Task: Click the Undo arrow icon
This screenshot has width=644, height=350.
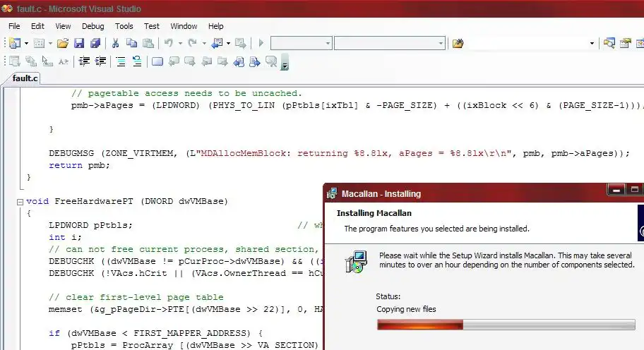Action: click(168, 43)
